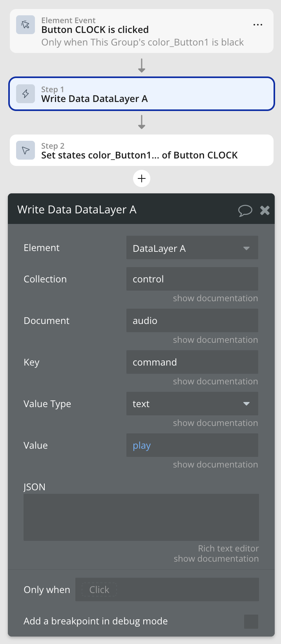Add a new step with the plus button
The height and width of the screenshot is (644, 281).
point(142,178)
